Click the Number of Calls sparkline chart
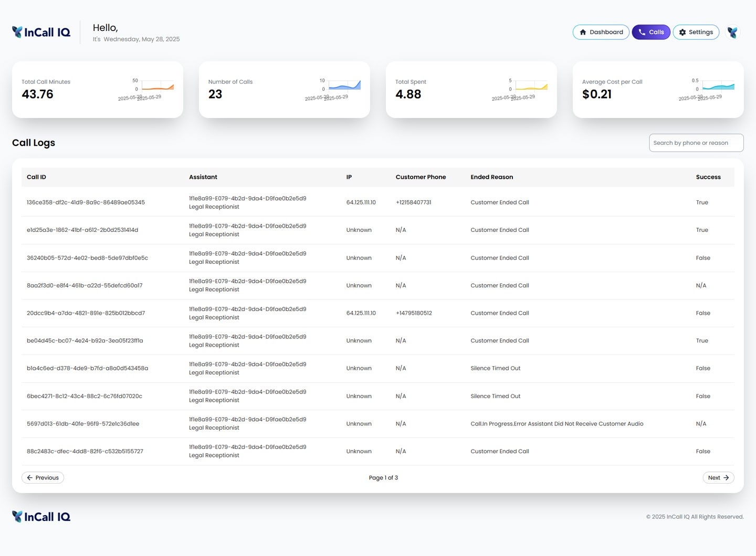Screen dimensions: 756x556 coord(344,86)
